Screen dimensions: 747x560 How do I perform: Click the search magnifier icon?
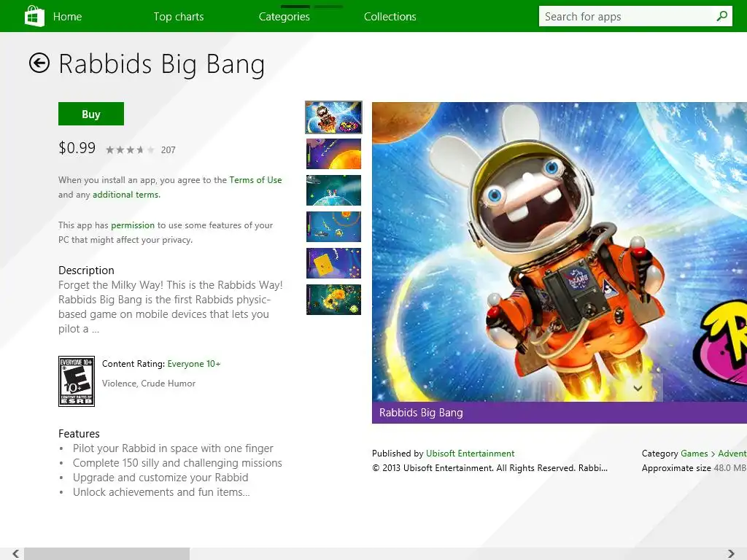click(721, 16)
